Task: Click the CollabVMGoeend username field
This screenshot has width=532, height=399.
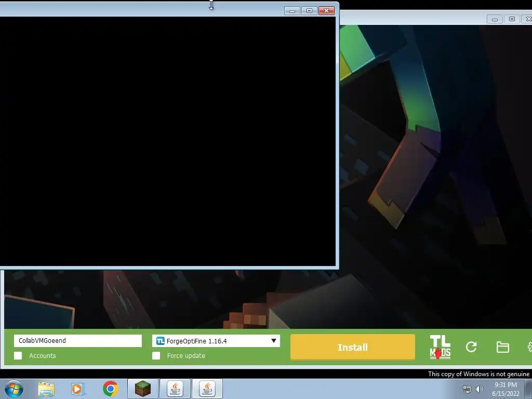Action: 78,341
